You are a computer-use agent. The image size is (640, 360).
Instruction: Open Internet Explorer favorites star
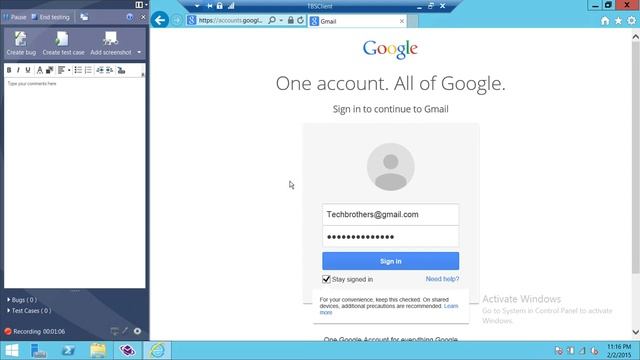[618, 20]
